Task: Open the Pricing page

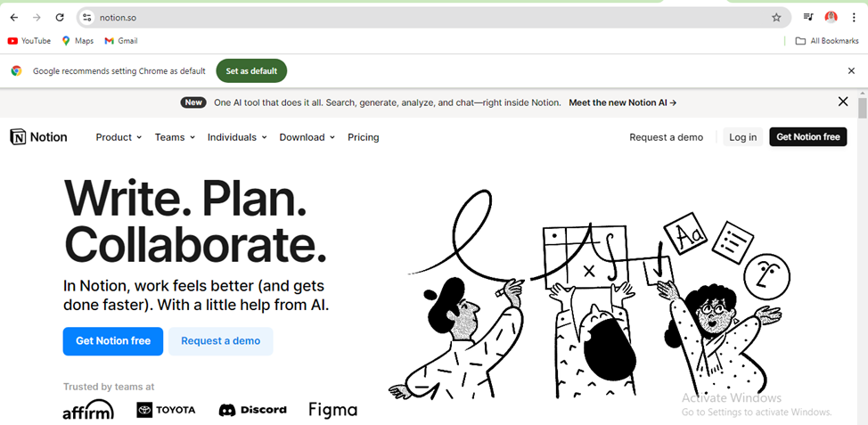Action: (363, 137)
